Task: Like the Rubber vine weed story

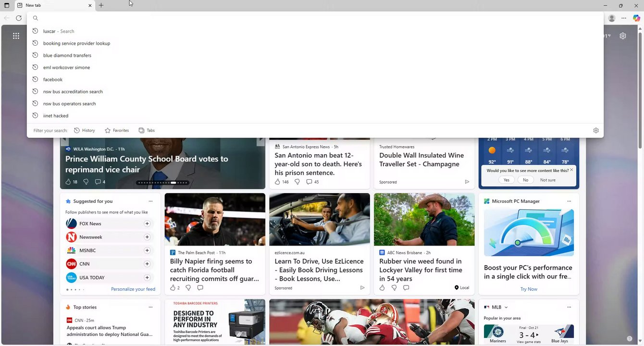Action: coord(382,287)
